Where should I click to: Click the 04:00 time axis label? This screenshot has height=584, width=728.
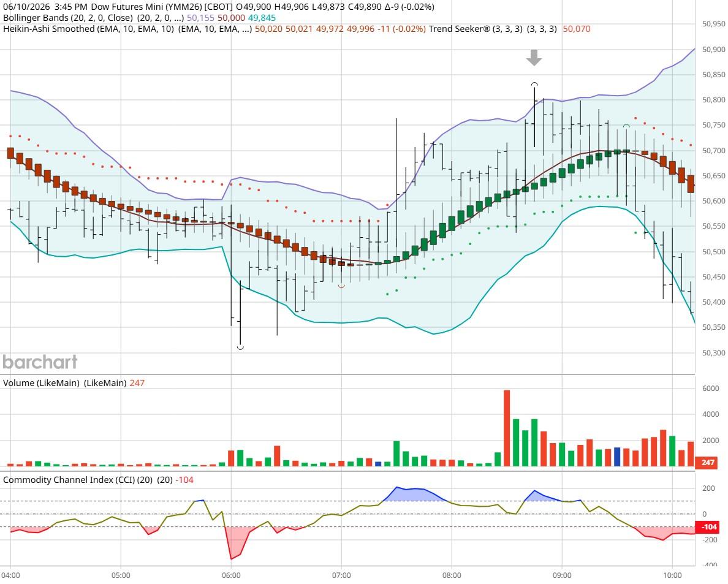point(10,575)
